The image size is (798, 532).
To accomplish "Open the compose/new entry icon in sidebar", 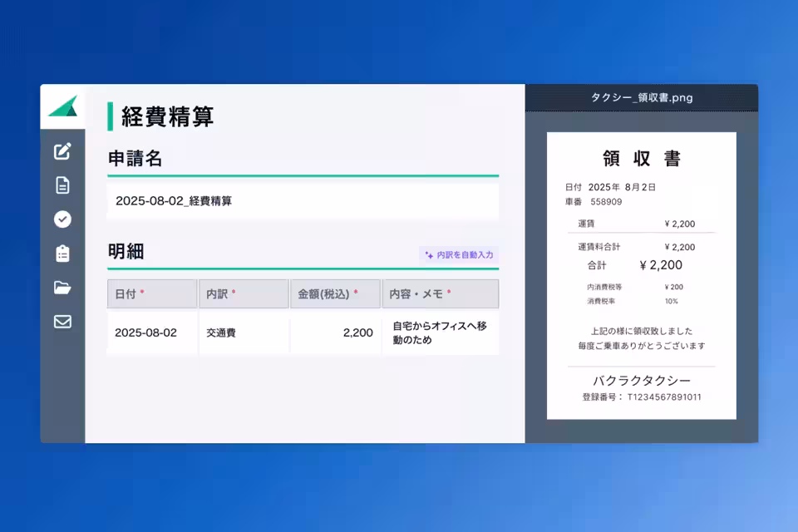I will point(62,151).
